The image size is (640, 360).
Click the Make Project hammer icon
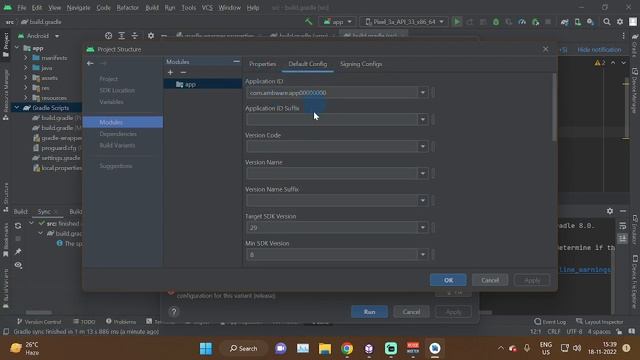(x=309, y=22)
